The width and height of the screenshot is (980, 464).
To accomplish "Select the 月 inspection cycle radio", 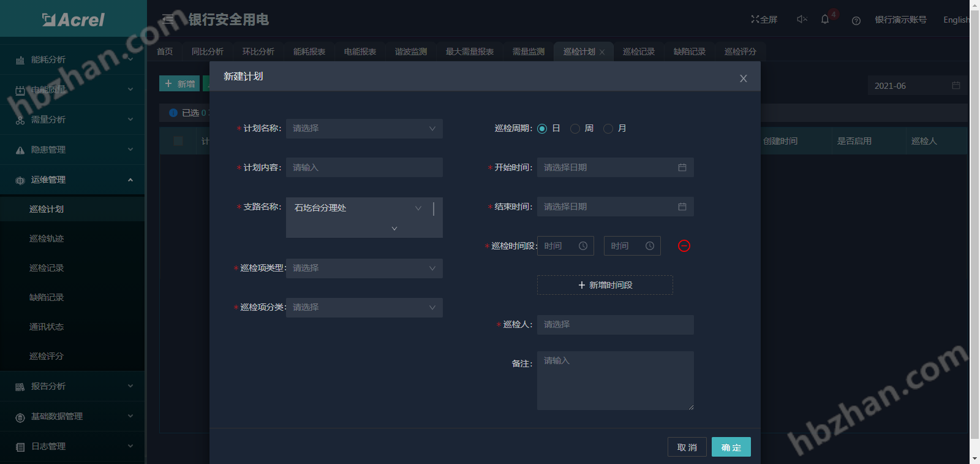I will pyautogui.click(x=608, y=129).
